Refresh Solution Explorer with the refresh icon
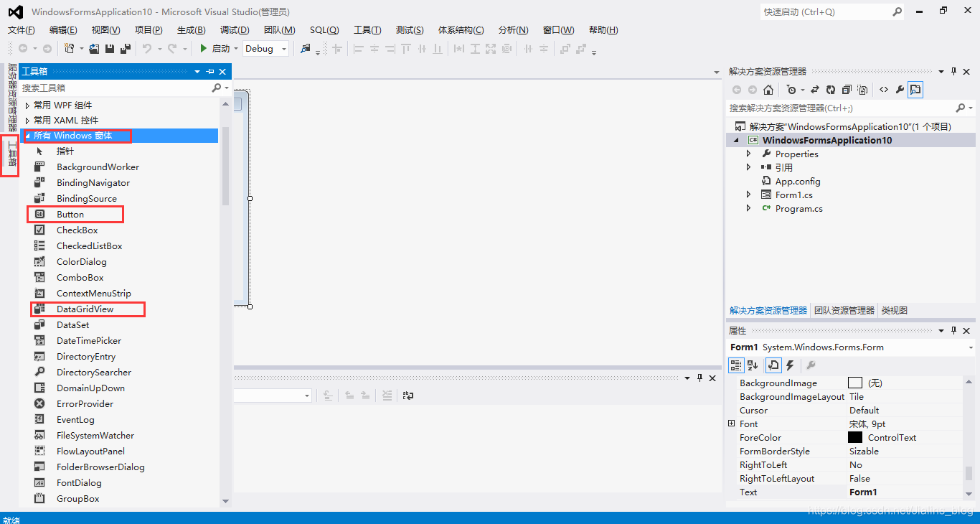The height and width of the screenshot is (524, 980). coord(831,90)
